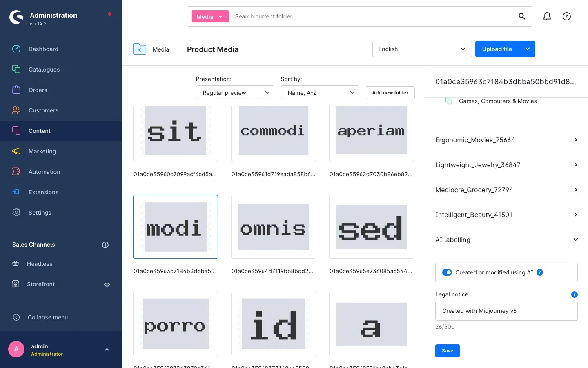
Task: Open the Upload file dropdown arrow
Action: (x=528, y=49)
